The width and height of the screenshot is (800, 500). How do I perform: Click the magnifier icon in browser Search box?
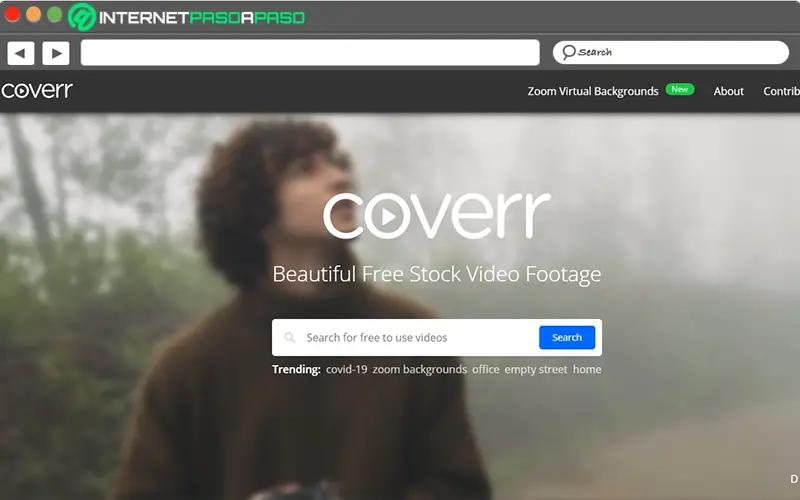pos(568,52)
